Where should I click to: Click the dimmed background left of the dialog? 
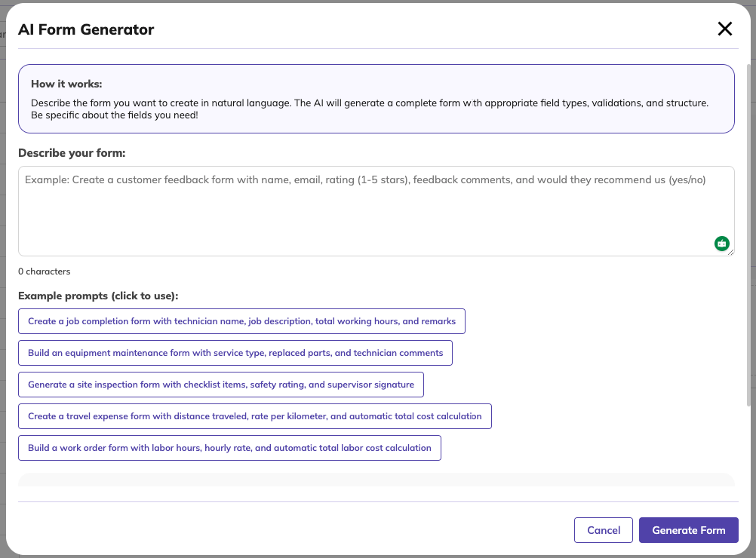(x=2, y=302)
